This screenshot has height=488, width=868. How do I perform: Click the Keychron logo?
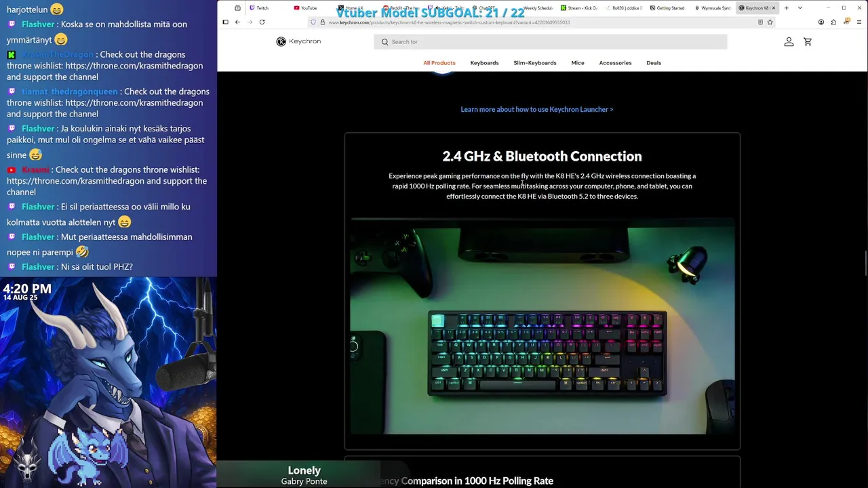298,41
